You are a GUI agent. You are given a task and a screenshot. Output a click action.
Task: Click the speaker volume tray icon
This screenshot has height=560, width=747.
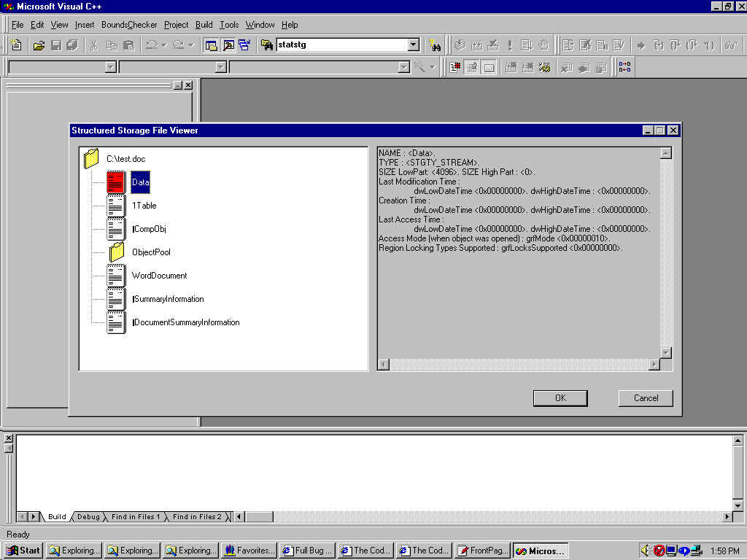point(645,551)
